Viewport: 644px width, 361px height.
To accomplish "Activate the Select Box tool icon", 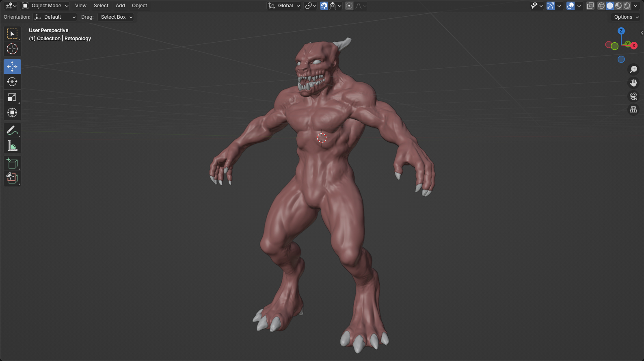I will (12, 34).
